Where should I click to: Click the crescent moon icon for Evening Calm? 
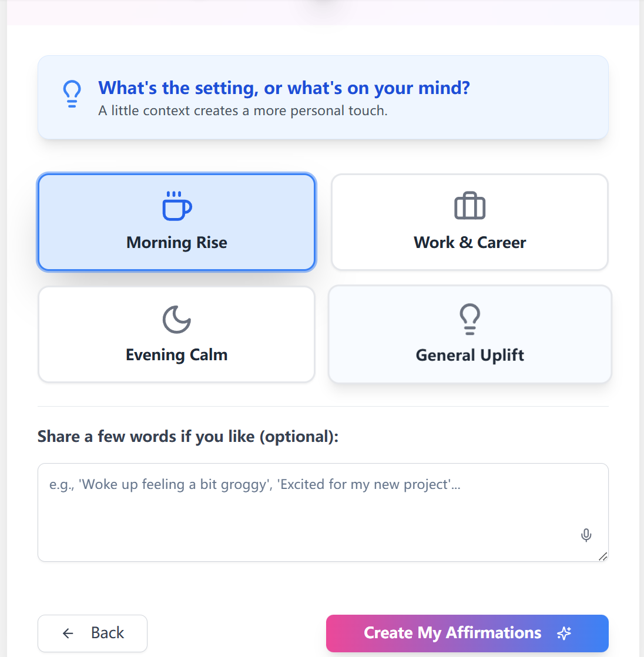pyautogui.click(x=176, y=319)
